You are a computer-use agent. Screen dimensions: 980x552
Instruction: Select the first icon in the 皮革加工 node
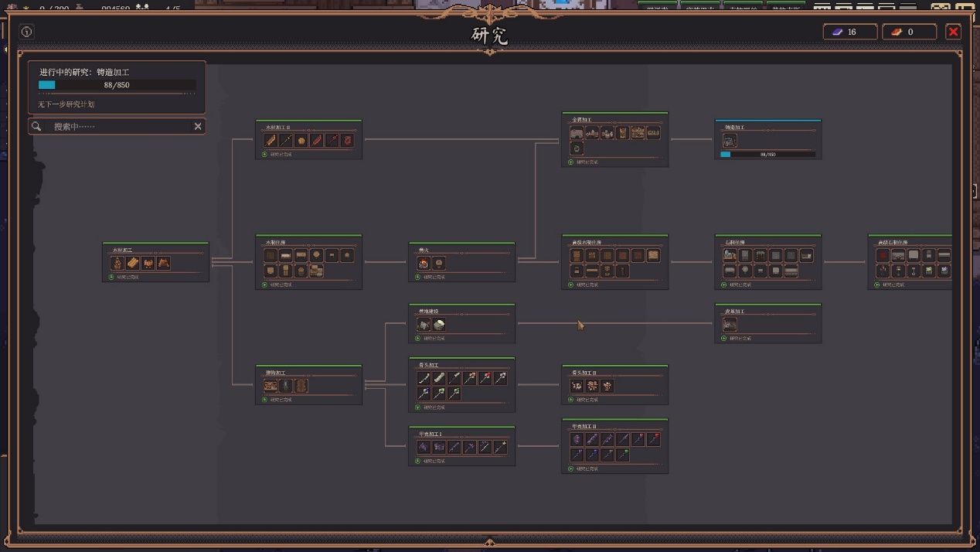(x=730, y=325)
